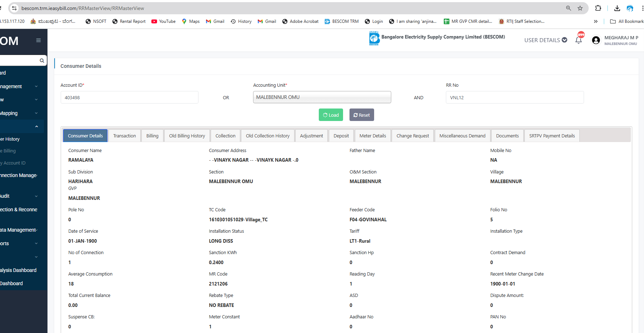Click the Account ID input field

point(130,97)
